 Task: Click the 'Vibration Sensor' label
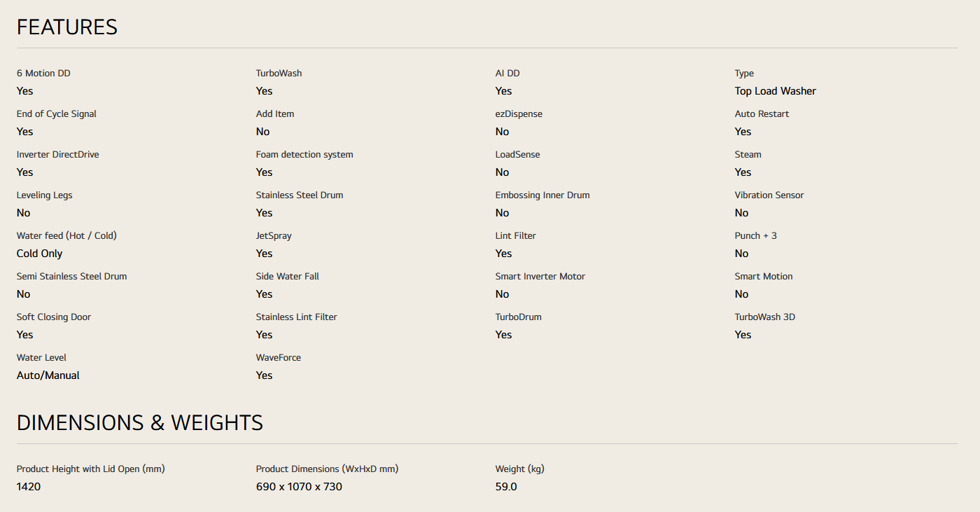click(769, 195)
